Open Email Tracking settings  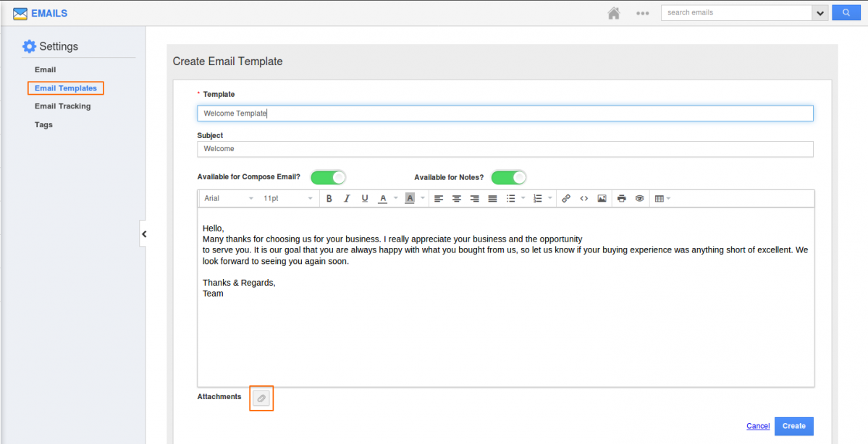tap(63, 106)
